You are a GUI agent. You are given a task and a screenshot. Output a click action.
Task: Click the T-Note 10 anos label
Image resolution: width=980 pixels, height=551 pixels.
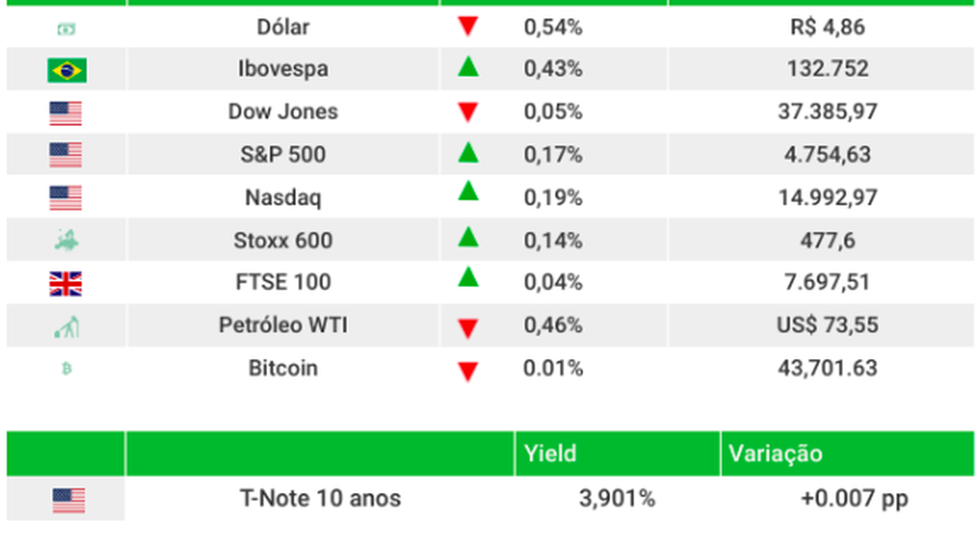point(320,498)
